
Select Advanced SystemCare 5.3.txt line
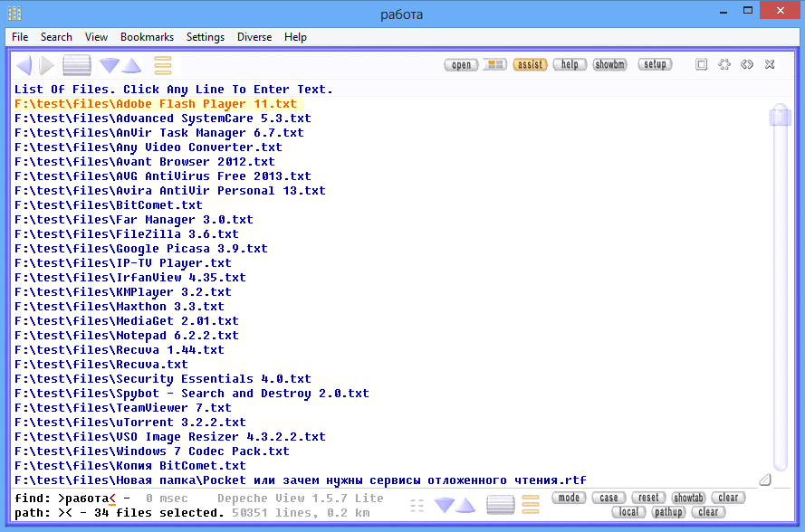point(163,119)
